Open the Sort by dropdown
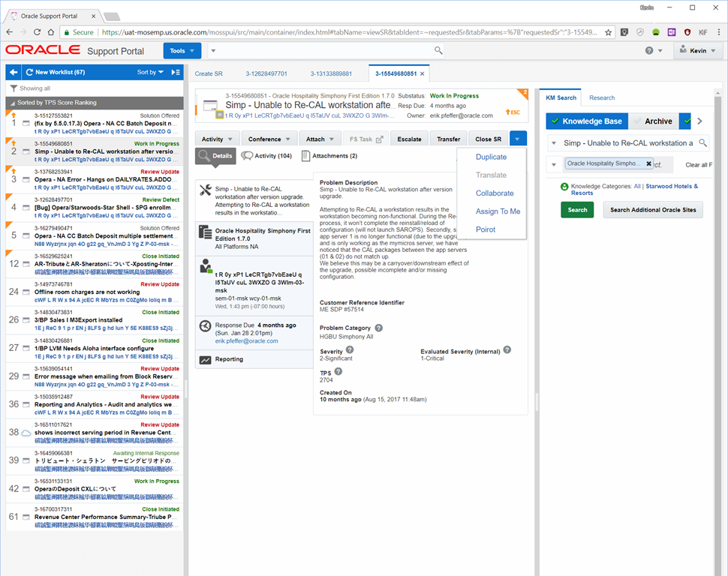 click(150, 72)
